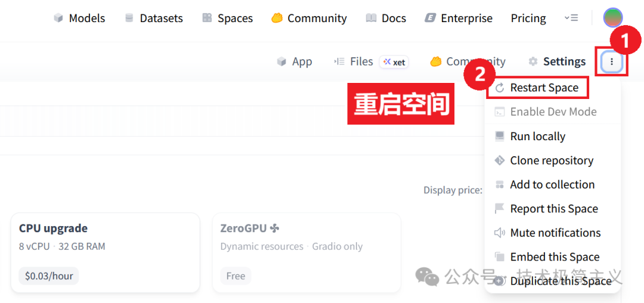Image resolution: width=644 pixels, height=303 pixels.
Task: Click the 8 vCPU · 32 GB RAM text
Action: click(62, 246)
